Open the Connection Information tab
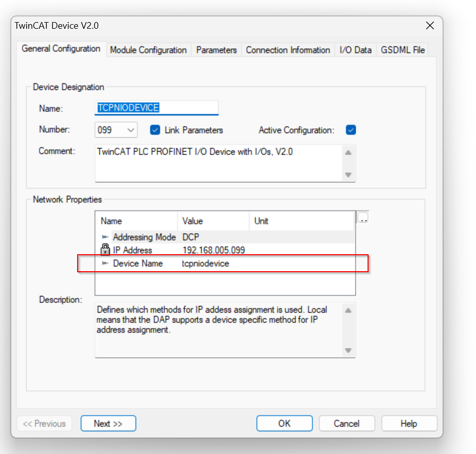The image size is (476, 454). (x=288, y=50)
